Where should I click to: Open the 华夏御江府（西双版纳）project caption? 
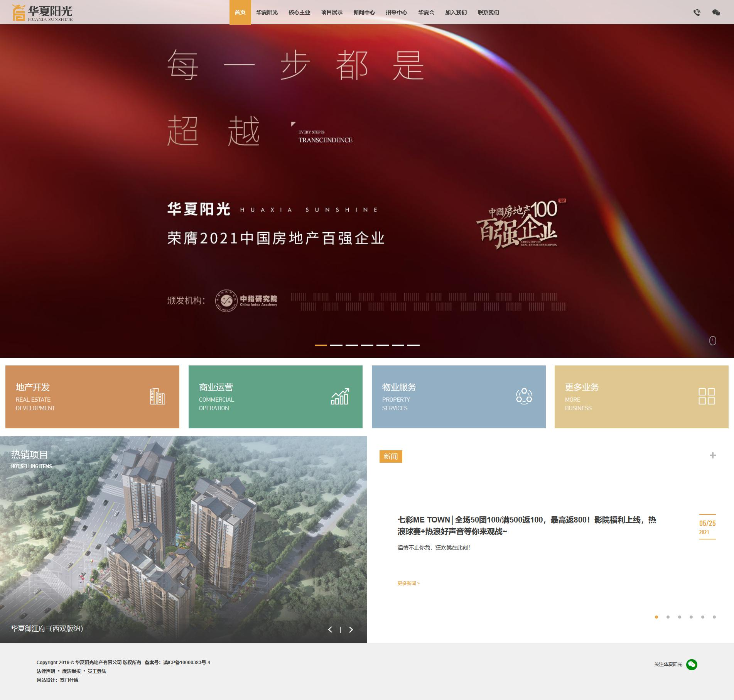(47, 628)
